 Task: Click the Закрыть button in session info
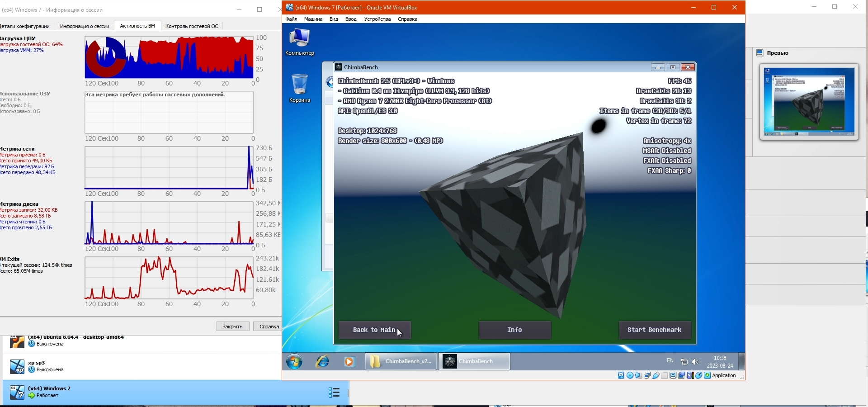232,327
